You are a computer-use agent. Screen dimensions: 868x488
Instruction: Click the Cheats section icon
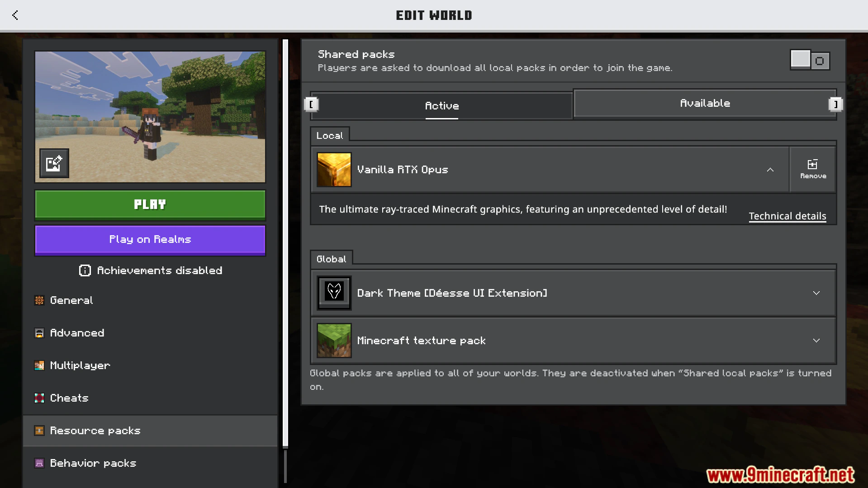[x=39, y=398]
